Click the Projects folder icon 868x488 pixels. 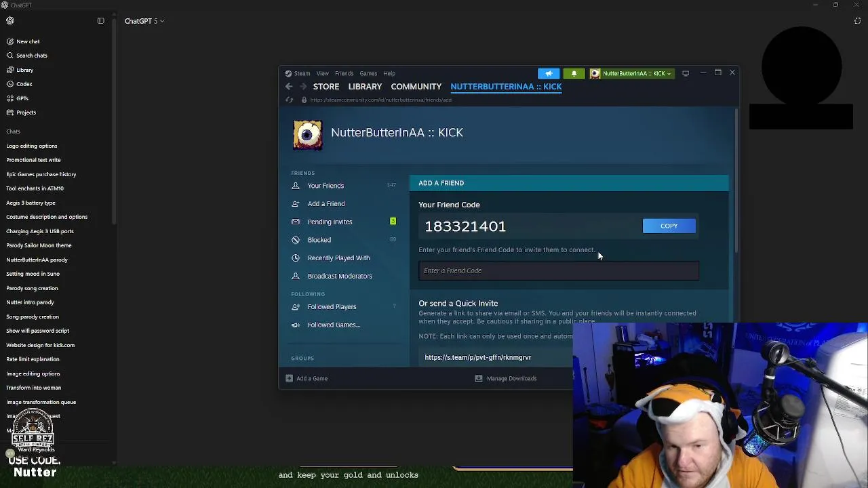tap(10, 113)
